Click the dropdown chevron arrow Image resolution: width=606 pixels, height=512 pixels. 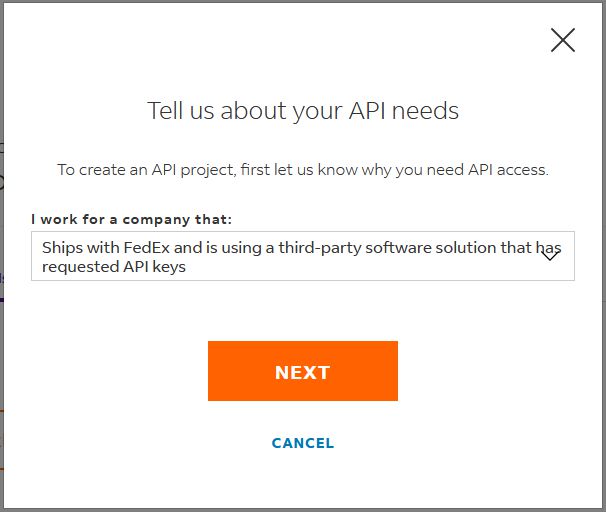pyautogui.click(x=550, y=256)
